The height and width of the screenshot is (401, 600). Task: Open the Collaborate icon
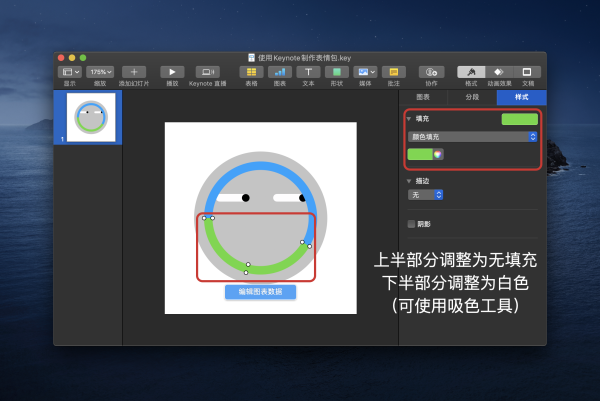point(432,72)
